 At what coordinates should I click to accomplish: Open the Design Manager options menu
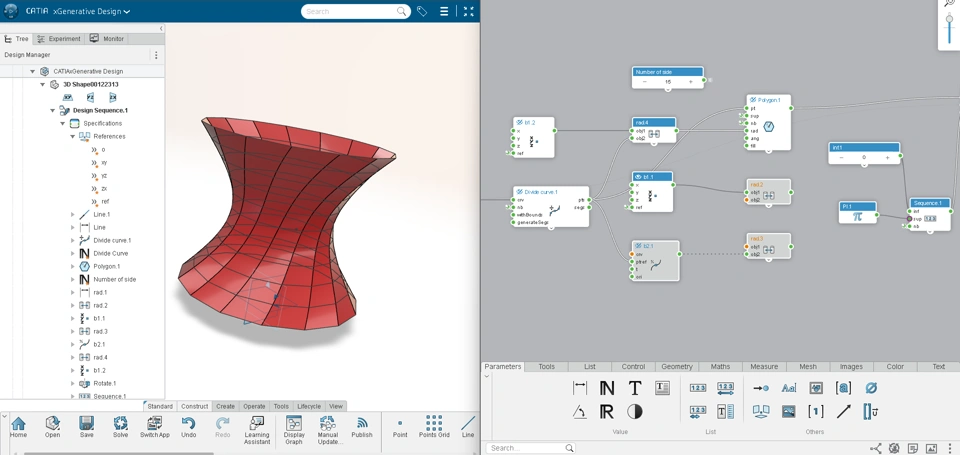pos(156,55)
